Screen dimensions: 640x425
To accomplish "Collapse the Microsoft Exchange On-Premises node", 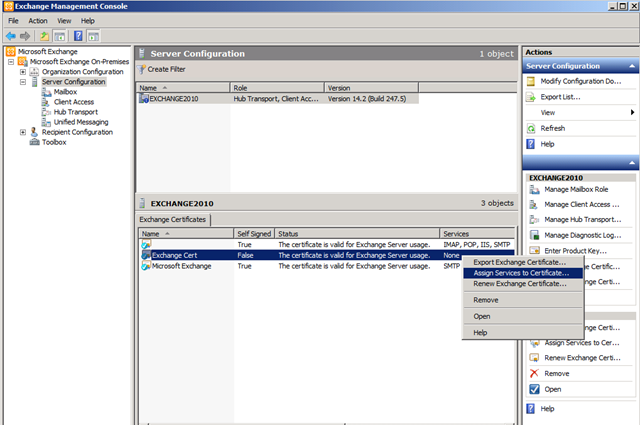I will [x=11, y=62].
